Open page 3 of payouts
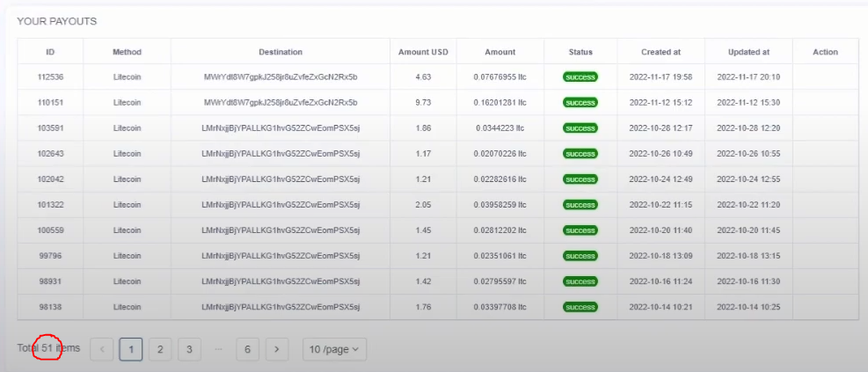This screenshot has height=372, width=868. (x=189, y=349)
